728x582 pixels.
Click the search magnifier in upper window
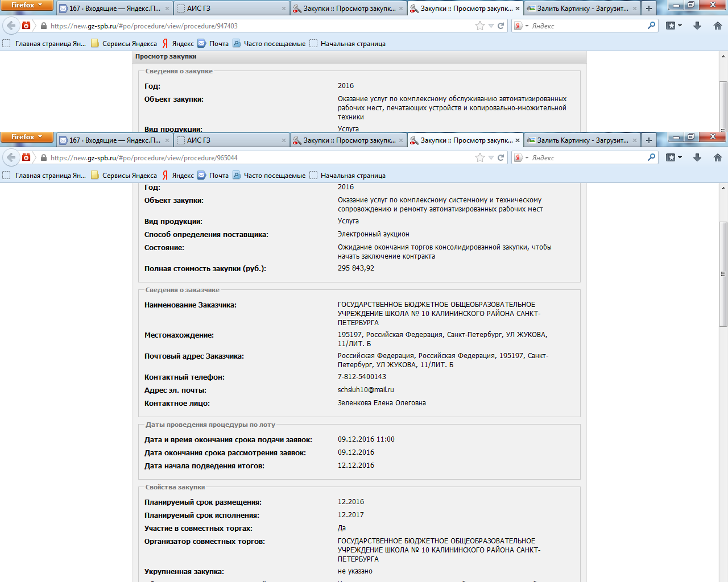point(652,26)
